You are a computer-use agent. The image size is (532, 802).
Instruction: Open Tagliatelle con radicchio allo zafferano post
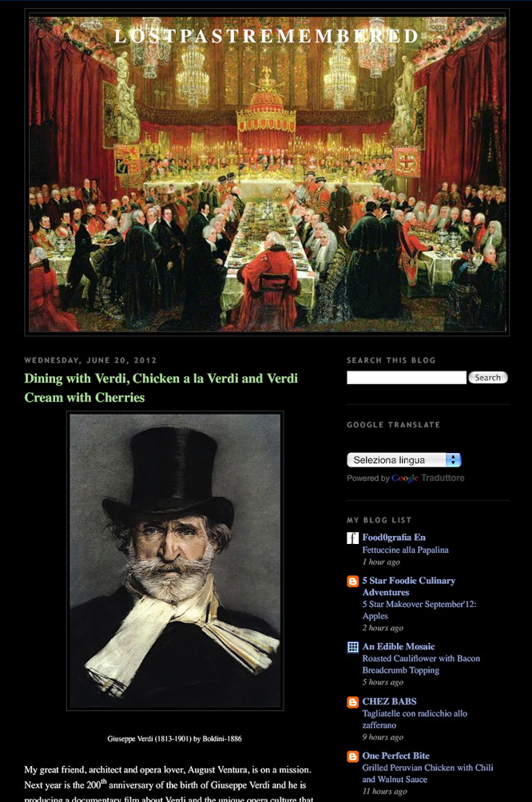click(x=415, y=719)
